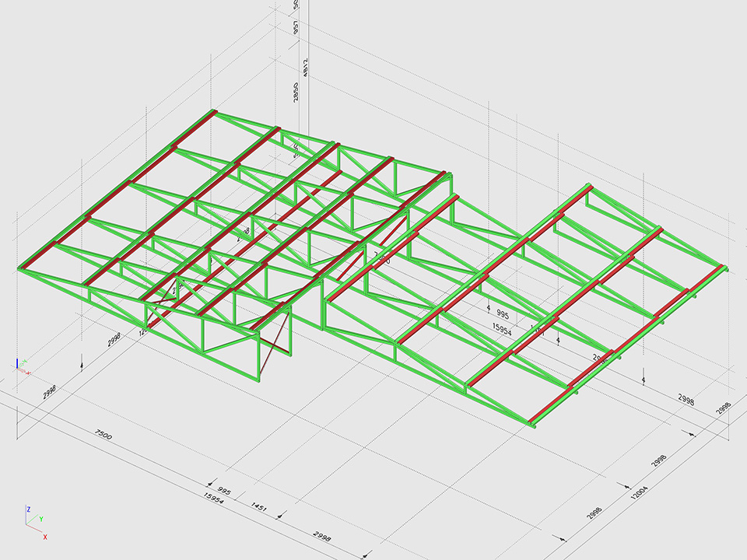Select the small origin coordinate marker

(x=21, y=365)
